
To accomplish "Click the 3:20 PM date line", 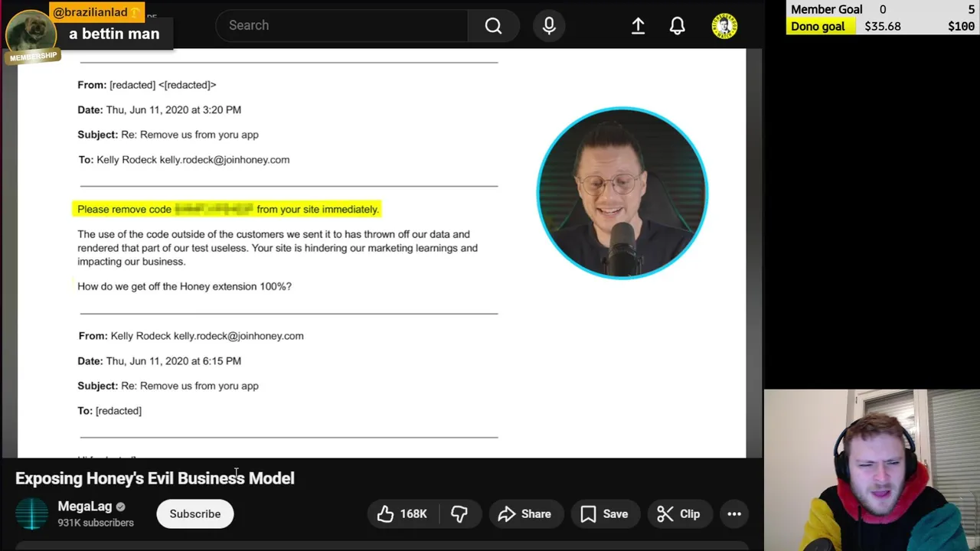I will (159, 110).
